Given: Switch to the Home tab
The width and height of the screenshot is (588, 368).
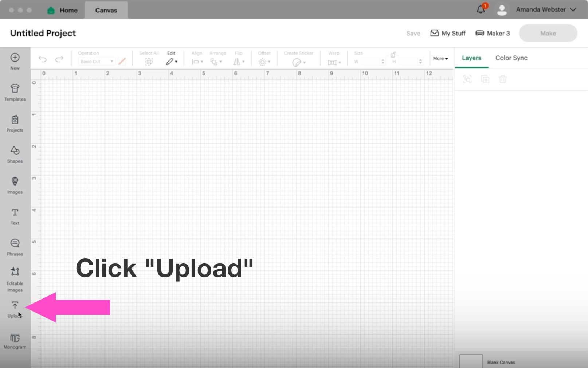Looking at the screenshot, I should click(x=63, y=10).
